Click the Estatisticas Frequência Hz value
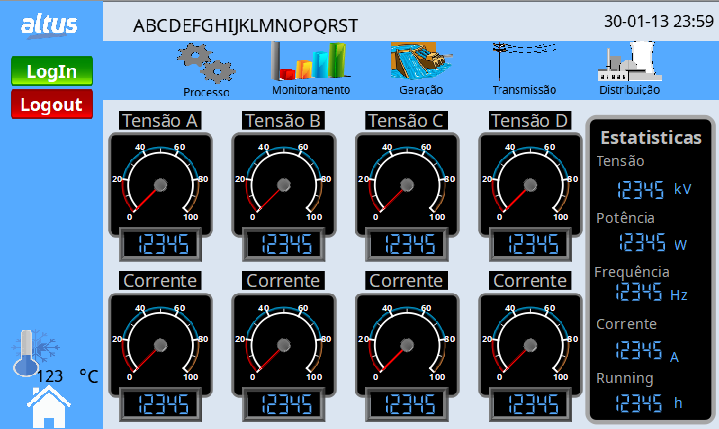 pos(640,293)
